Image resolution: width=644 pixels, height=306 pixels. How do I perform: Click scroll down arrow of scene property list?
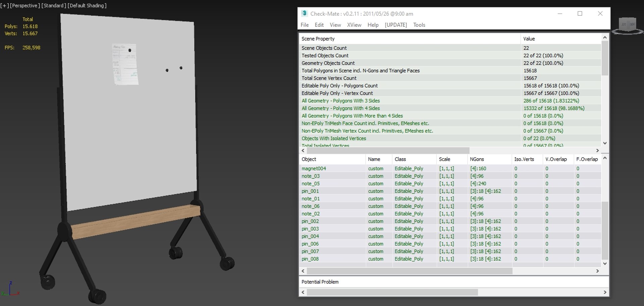click(605, 143)
